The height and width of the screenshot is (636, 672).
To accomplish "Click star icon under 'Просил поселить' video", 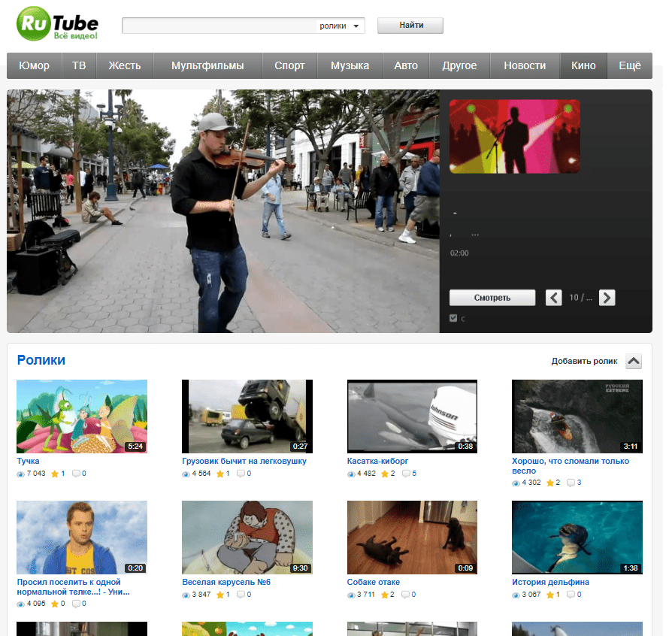I will coord(55,604).
